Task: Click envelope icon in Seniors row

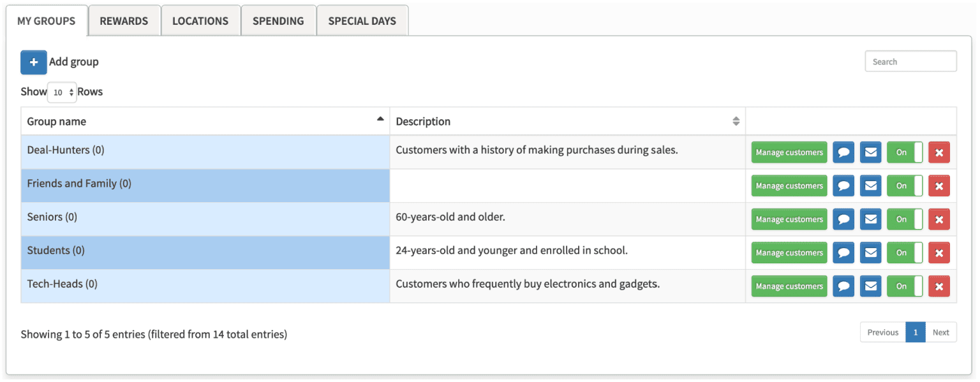Action: pyautogui.click(x=870, y=219)
